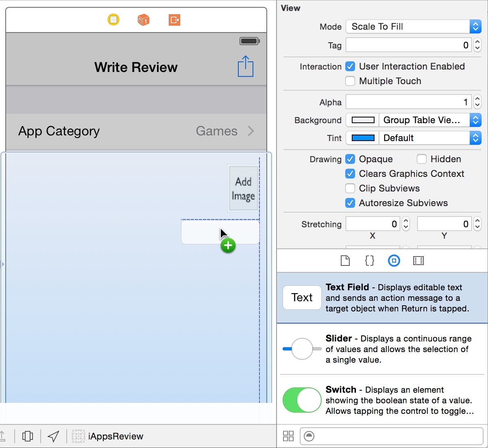Viewport: 488px width, 448px height.
Task: Select the orange First Responder cube icon
Action: click(x=144, y=20)
